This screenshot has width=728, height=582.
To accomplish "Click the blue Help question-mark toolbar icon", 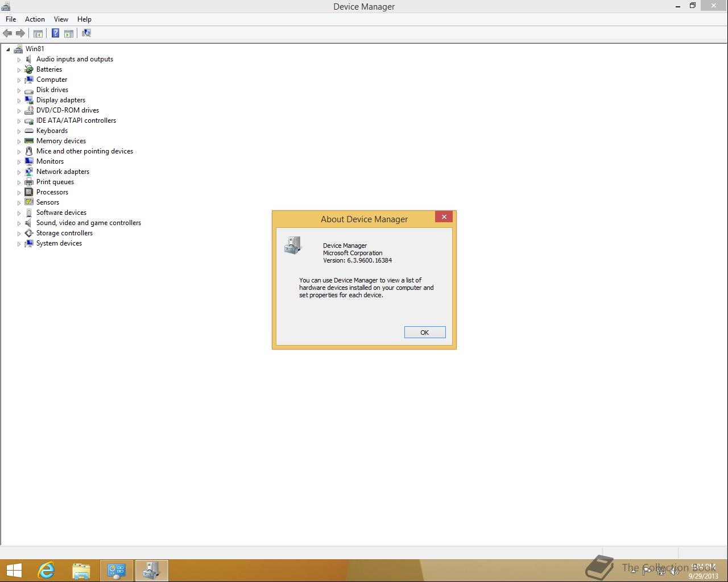I will pos(56,34).
